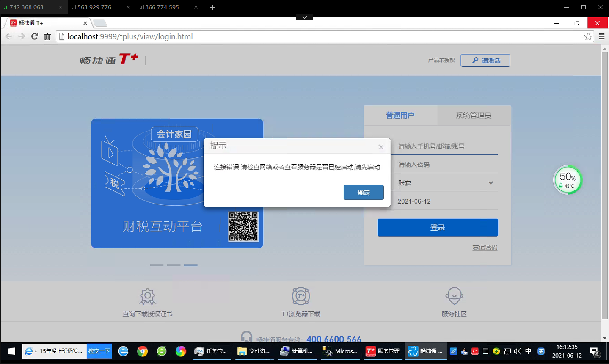Viewport: 609px width, 364px height.
Task: Click the 畅捷通 T+ logo
Action: 109,60
